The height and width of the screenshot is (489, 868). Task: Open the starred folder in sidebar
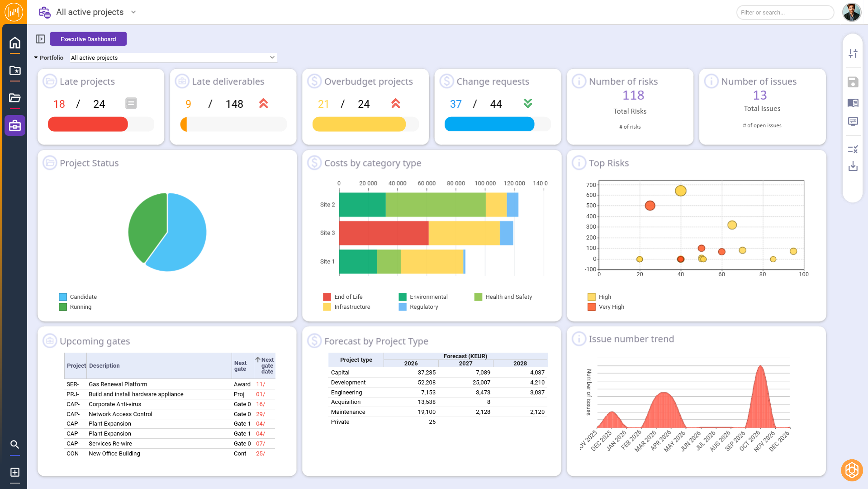(x=15, y=71)
